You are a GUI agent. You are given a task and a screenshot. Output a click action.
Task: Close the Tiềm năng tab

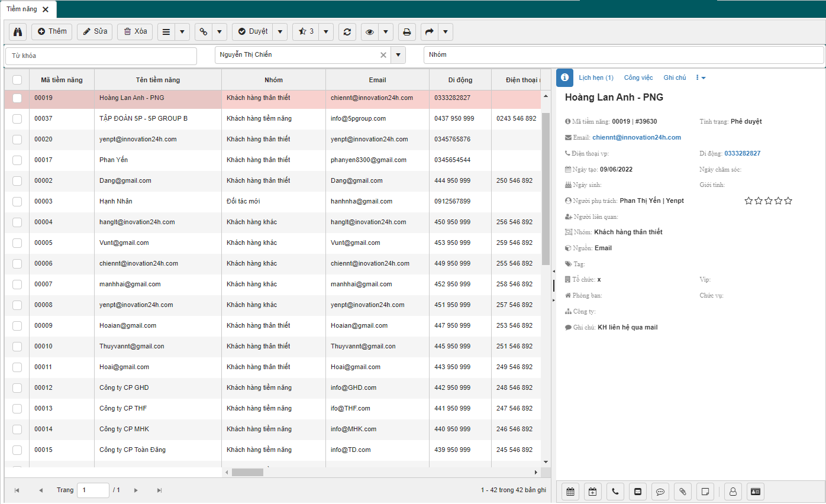(46, 9)
